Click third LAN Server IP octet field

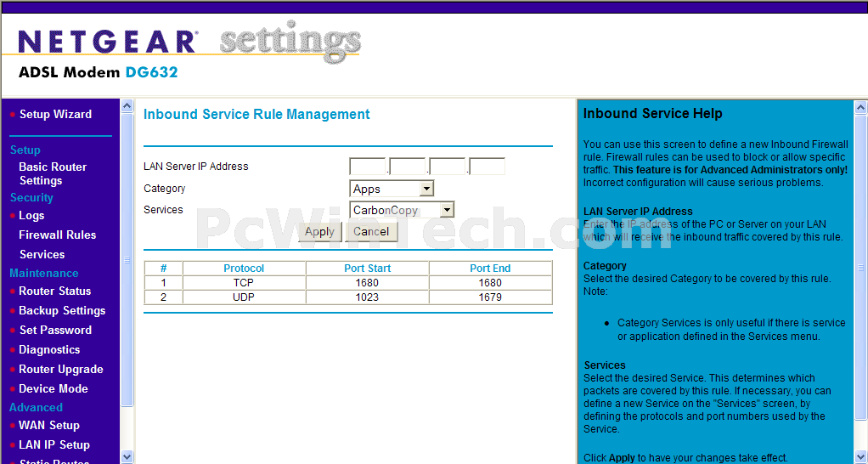[448, 166]
